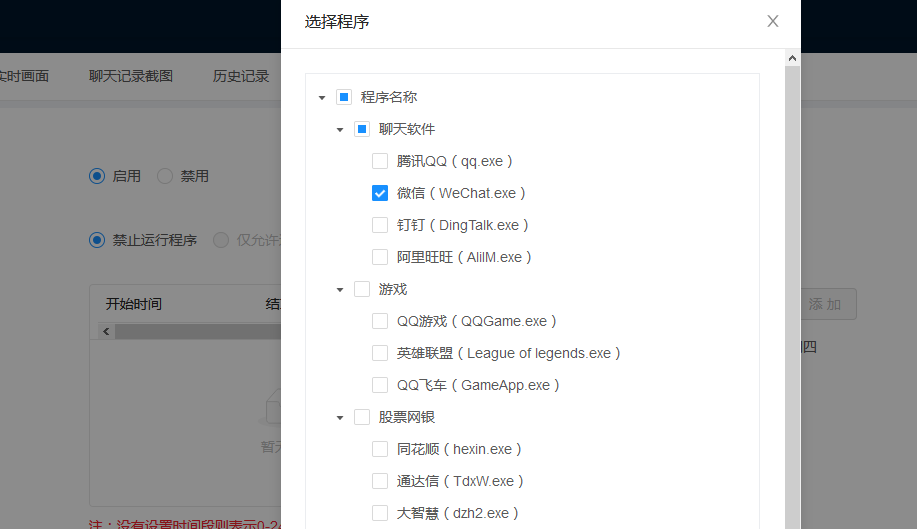Select the 禁止运行程序 radio option

(x=97, y=240)
